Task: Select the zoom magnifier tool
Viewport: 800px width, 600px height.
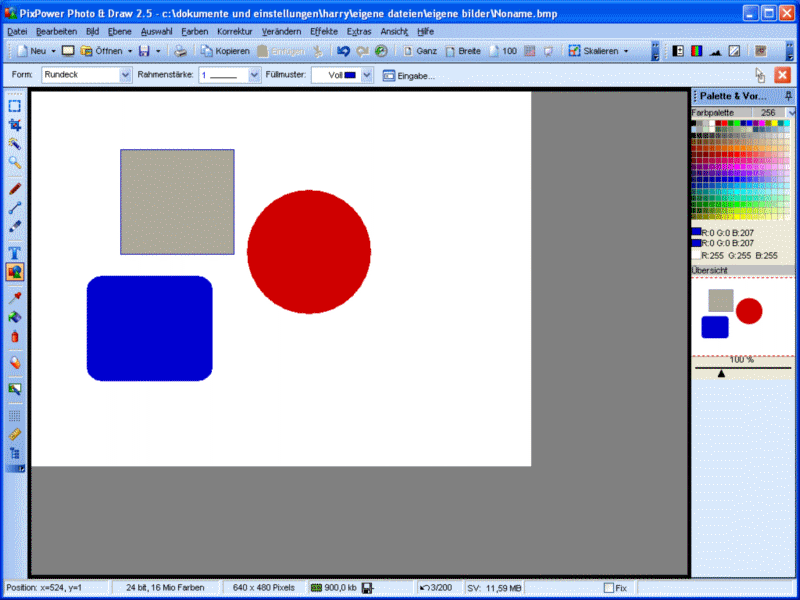Action: click(x=15, y=163)
